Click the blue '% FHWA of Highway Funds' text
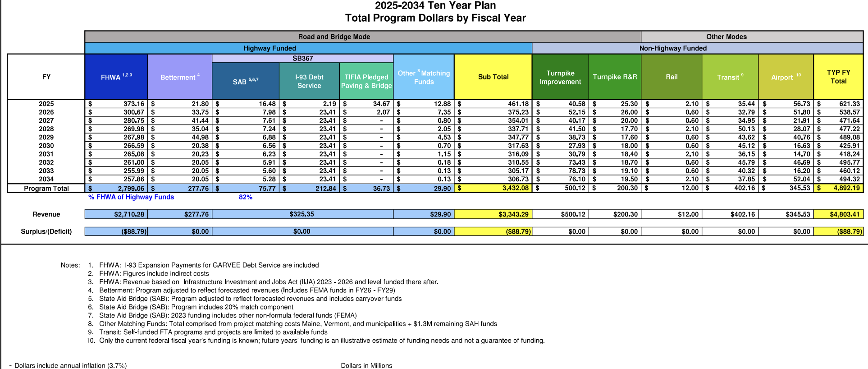 pos(131,197)
